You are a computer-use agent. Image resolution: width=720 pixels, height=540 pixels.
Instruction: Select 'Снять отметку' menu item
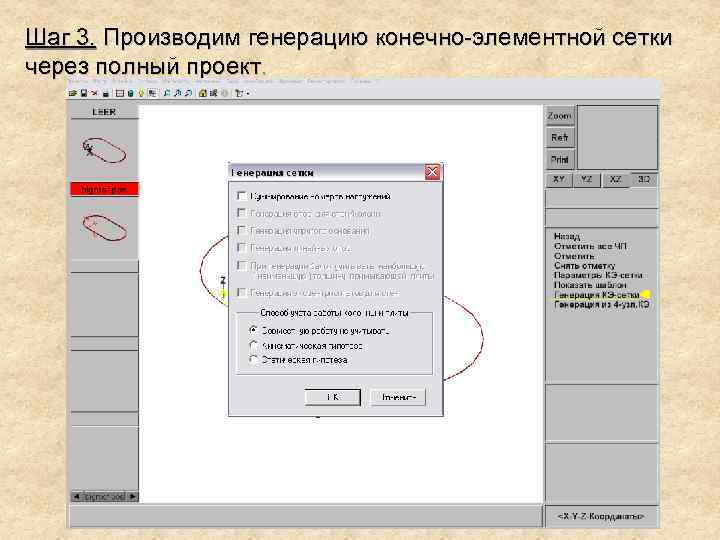coord(584,265)
